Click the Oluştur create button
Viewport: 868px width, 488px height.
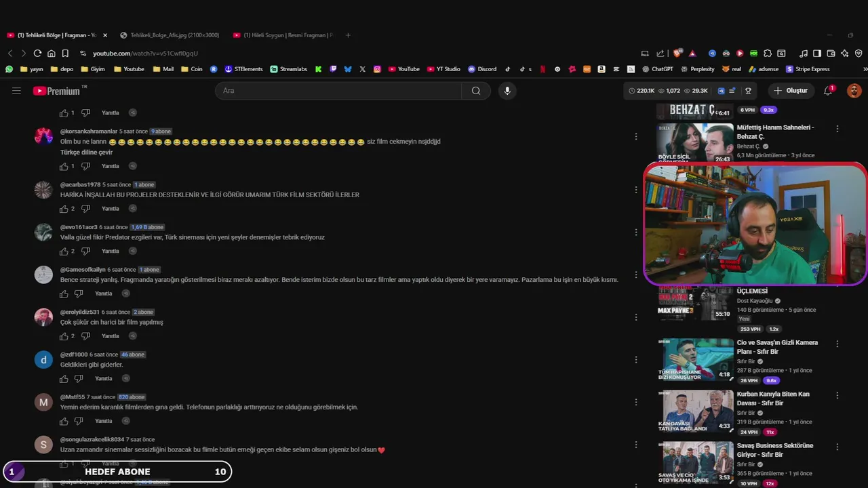pos(791,91)
